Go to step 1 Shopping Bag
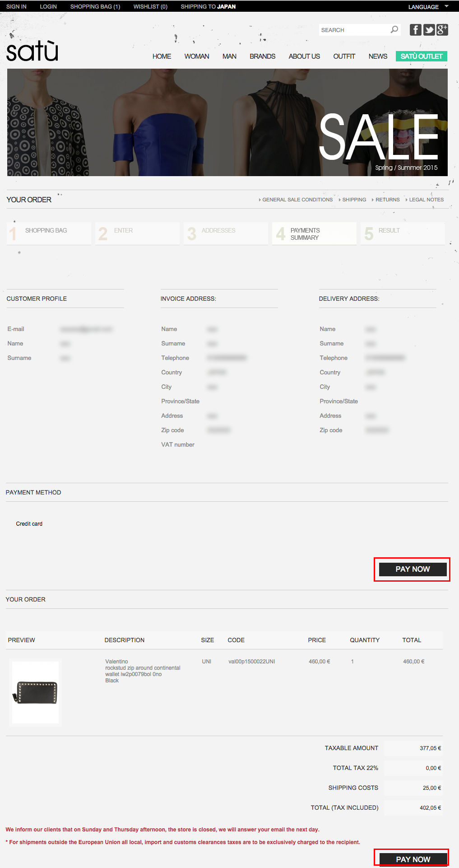 49,233
